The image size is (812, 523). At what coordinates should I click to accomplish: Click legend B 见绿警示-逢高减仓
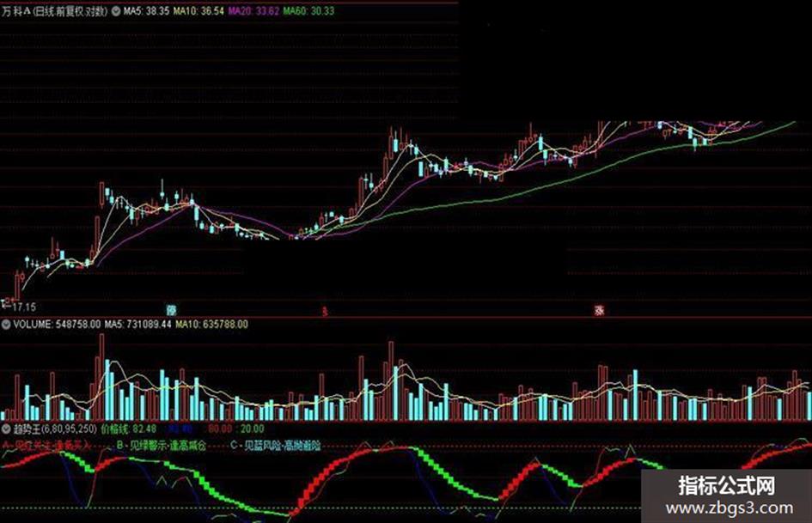(x=162, y=446)
